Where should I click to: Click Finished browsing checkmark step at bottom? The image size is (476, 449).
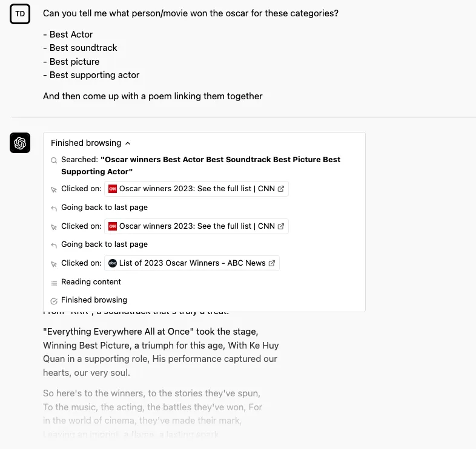tap(94, 300)
